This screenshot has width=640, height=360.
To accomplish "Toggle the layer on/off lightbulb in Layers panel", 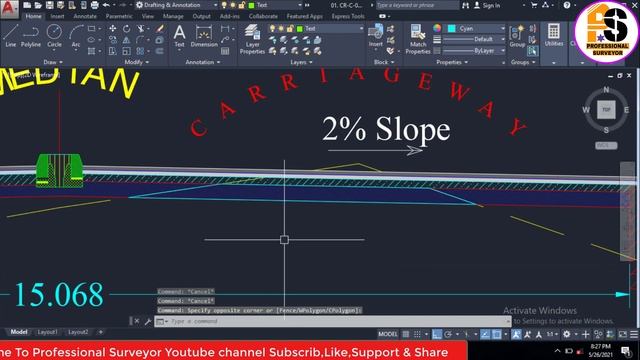I will [x=272, y=29].
